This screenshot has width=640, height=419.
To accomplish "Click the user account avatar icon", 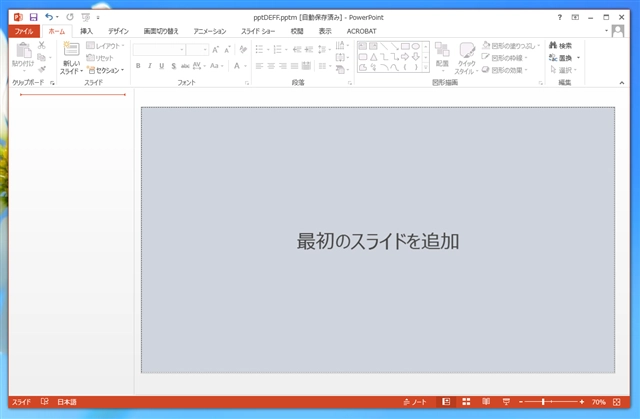I will click(x=618, y=31).
